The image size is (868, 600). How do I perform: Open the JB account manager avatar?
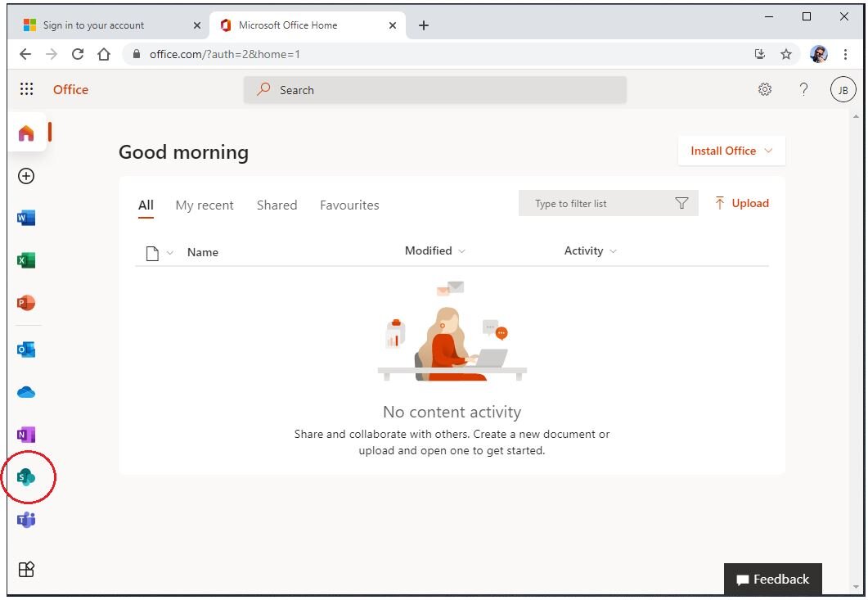(x=843, y=89)
